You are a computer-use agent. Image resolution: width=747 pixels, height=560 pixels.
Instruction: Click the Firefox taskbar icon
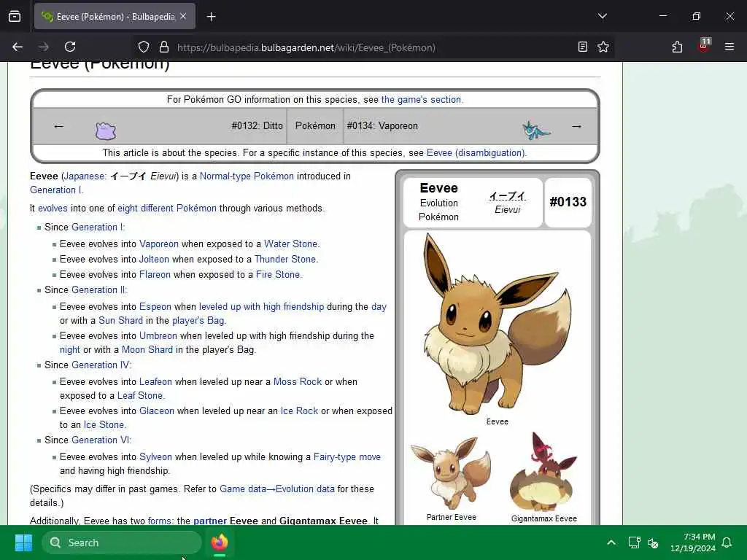219,542
